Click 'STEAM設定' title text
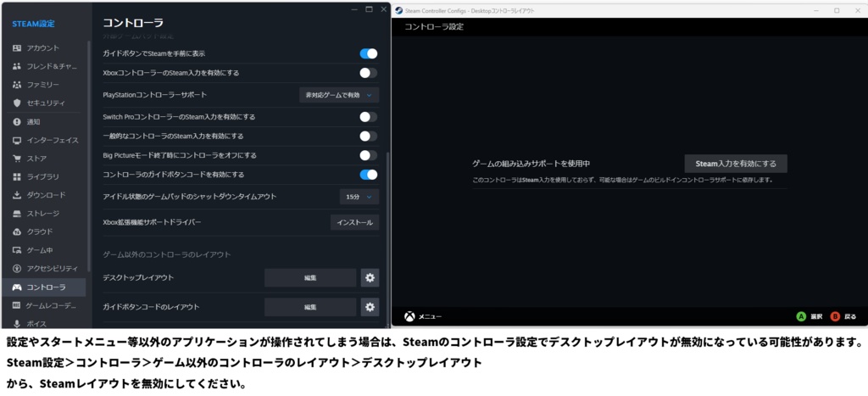The height and width of the screenshot is (396, 868). coord(33,24)
